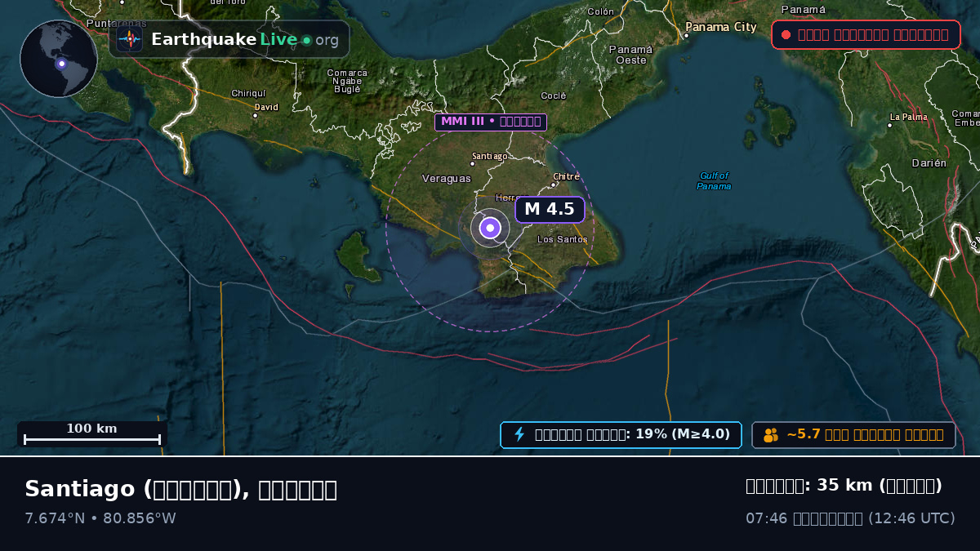The width and height of the screenshot is (980, 551).
Task: Click the EarthquakeLive compass logo icon
Action: coord(129,39)
